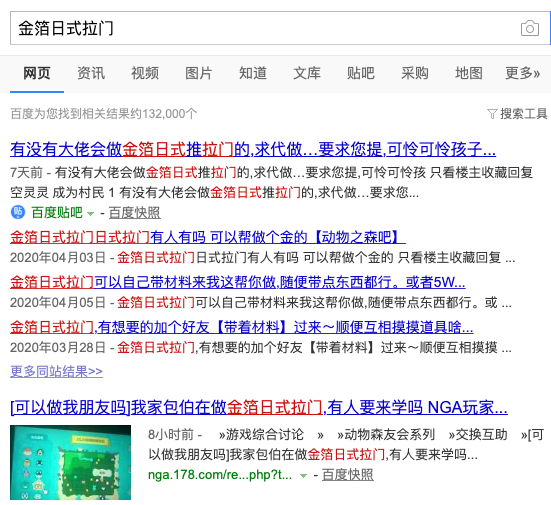Select the 采购 tab
The image size is (551, 505).
pos(415,73)
